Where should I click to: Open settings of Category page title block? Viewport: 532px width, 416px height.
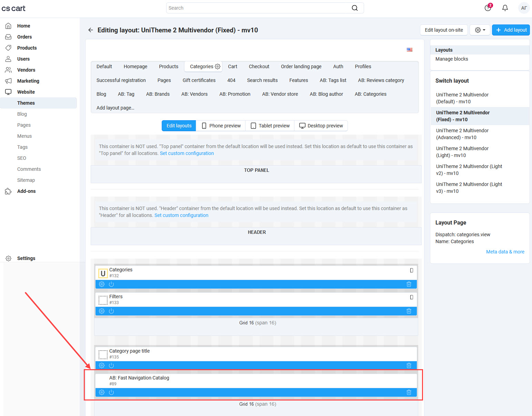pos(102,365)
